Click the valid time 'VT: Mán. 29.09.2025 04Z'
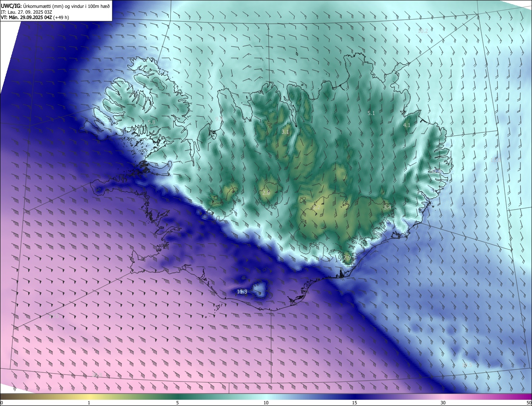Screen dimensions: 532x406 coord(27,17)
